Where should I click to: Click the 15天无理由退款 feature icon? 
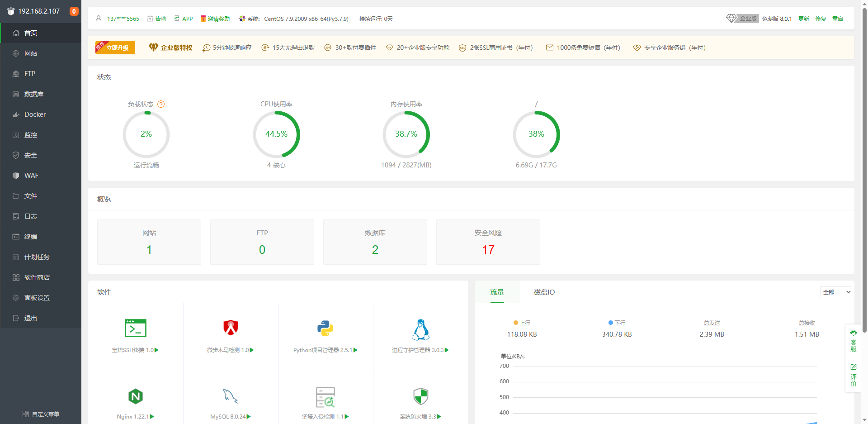[265, 48]
